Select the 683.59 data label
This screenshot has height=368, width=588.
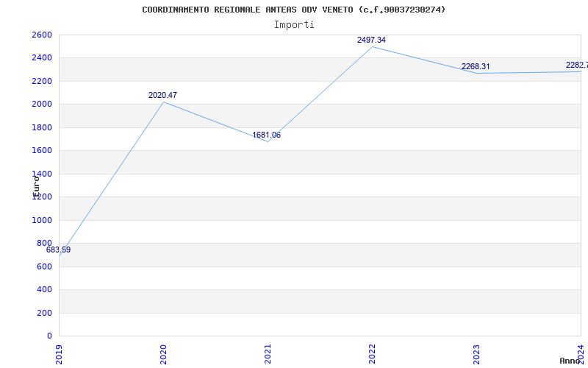click(59, 250)
